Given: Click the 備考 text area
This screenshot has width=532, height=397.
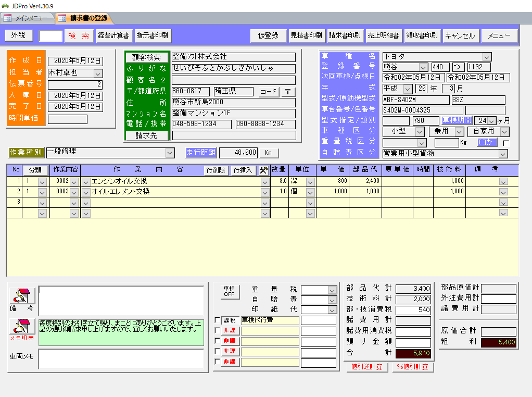Looking at the screenshot, I should [x=121, y=301].
